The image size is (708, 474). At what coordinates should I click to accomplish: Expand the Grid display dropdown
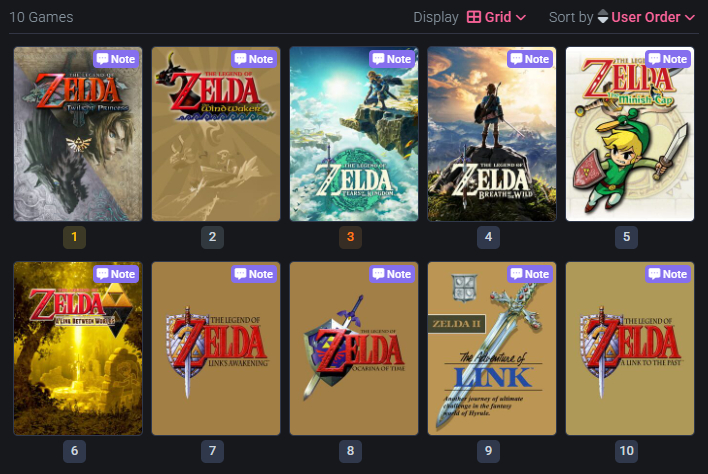coord(497,17)
